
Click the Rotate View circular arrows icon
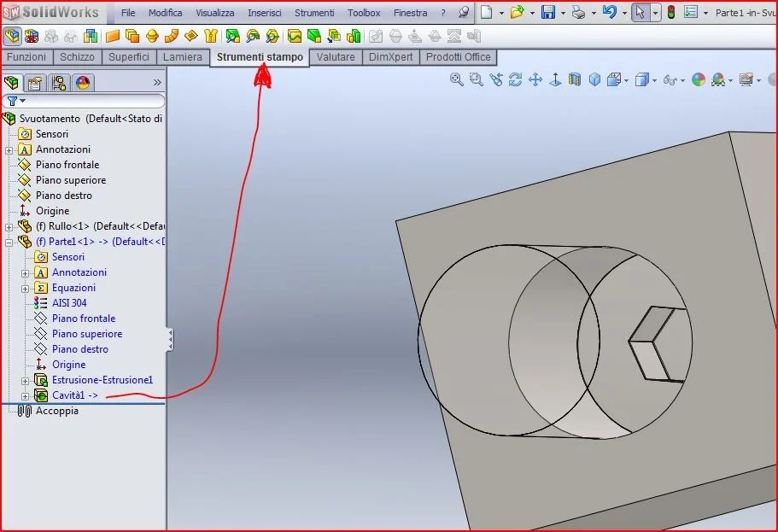click(516, 79)
